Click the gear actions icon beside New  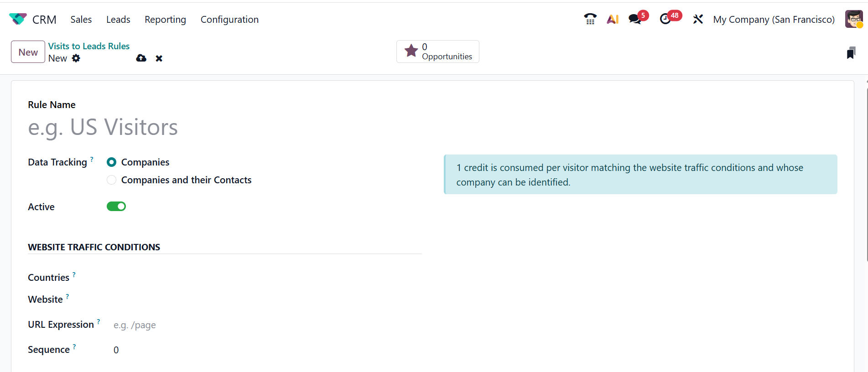[76, 58]
